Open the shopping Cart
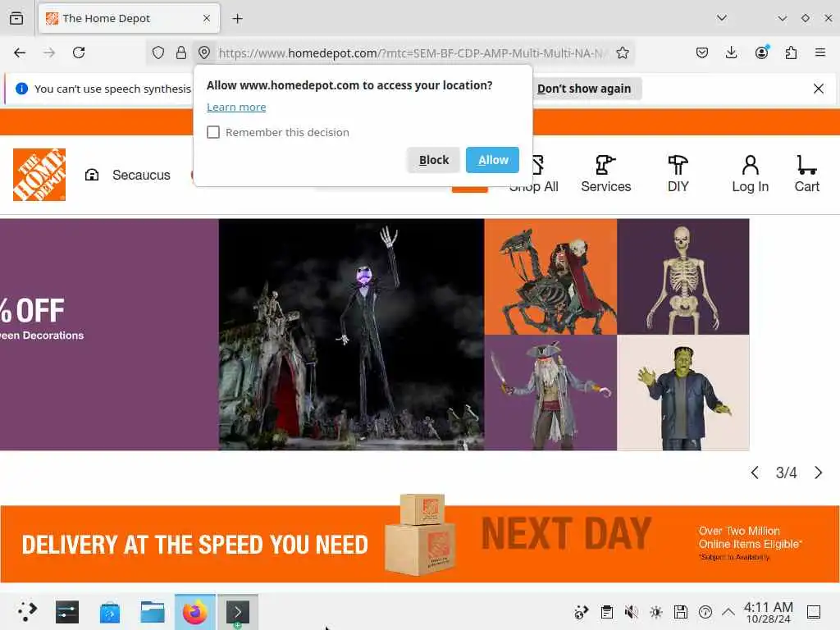 pyautogui.click(x=807, y=174)
